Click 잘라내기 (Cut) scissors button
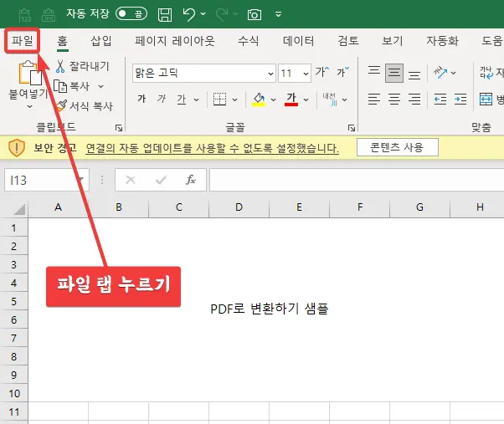504x424 pixels. click(82, 66)
